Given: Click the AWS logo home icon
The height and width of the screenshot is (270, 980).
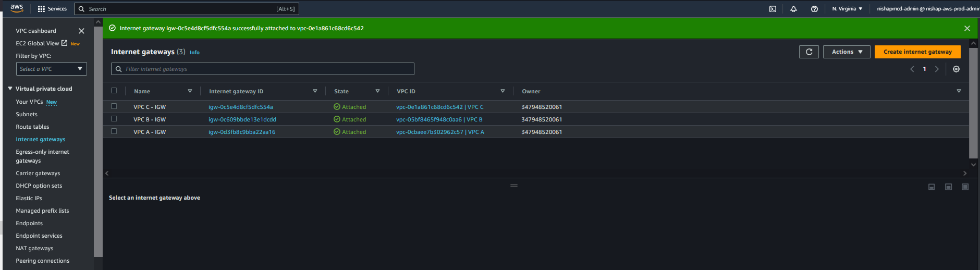Looking at the screenshot, I should pyautogui.click(x=17, y=8).
